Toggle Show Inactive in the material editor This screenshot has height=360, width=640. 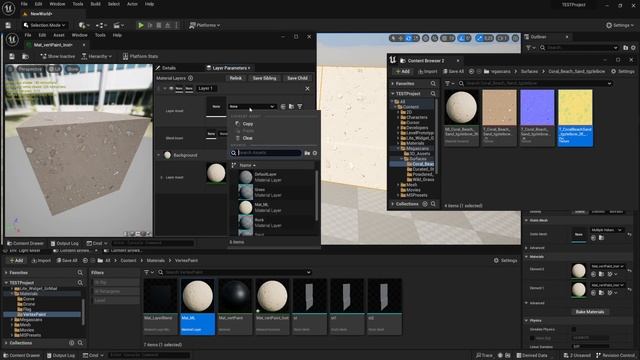(58, 56)
